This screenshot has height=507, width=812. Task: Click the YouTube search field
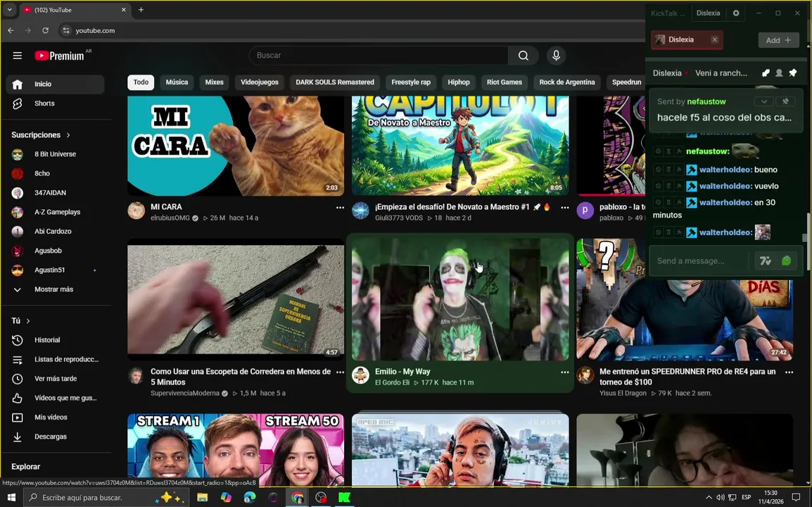coord(379,56)
